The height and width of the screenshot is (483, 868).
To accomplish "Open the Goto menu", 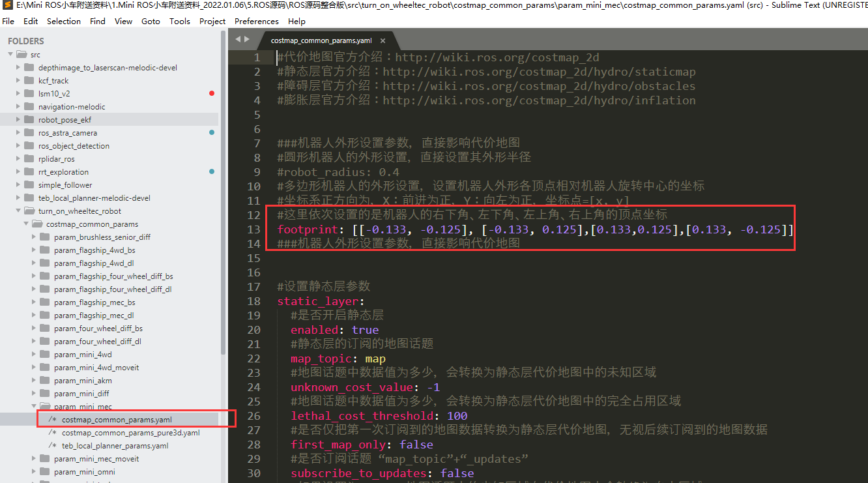I will point(151,21).
